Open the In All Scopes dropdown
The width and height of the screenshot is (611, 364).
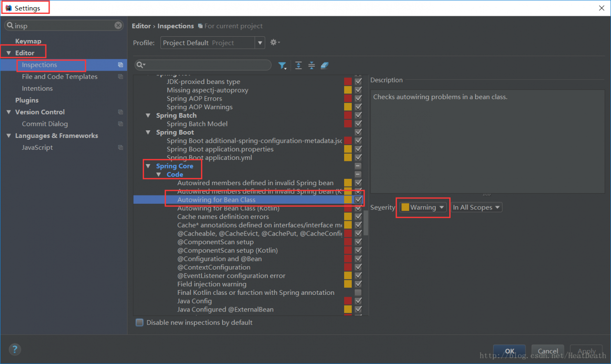click(476, 208)
